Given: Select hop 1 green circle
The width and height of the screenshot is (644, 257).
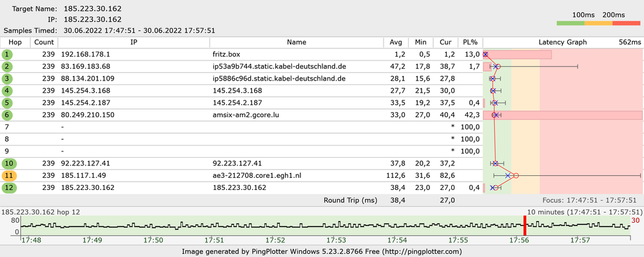Looking at the screenshot, I should coord(7,54).
